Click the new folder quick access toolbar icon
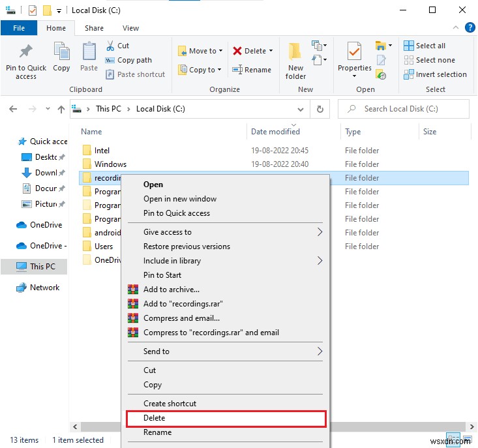This screenshot has height=448, width=478. pyautogui.click(x=47, y=10)
